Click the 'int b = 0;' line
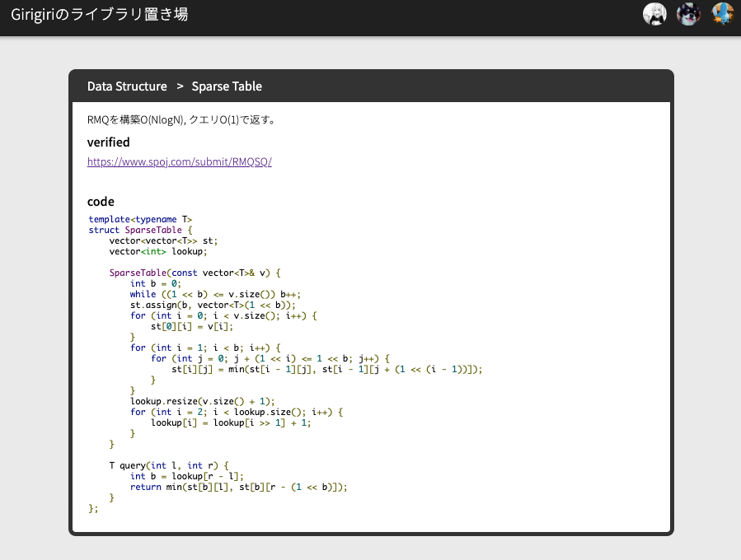The image size is (741, 560). coord(156,283)
